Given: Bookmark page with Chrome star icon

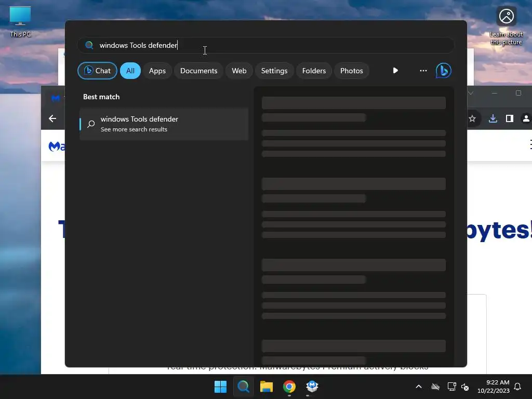Looking at the screenshot, I should click(x=472, y=118).
